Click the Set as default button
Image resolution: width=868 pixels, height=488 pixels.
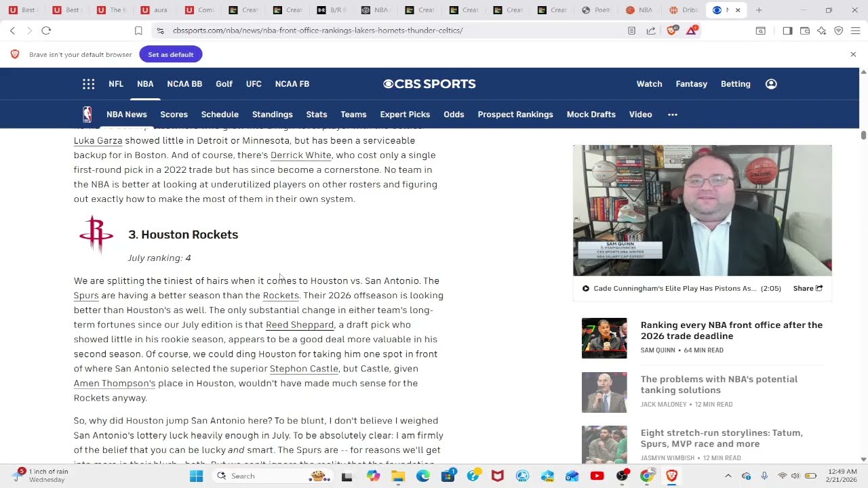pyautogui.click(x=171, y=54)
